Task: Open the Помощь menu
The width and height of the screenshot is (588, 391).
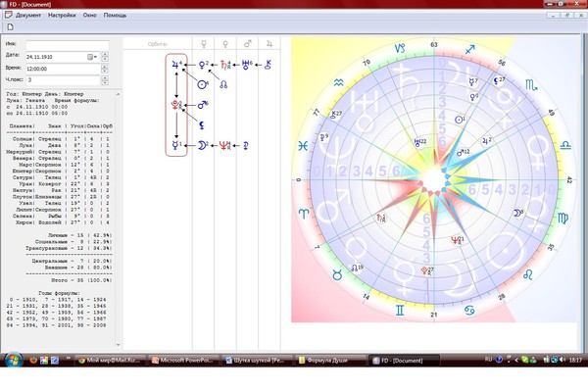Action: (x=115, y=16)
